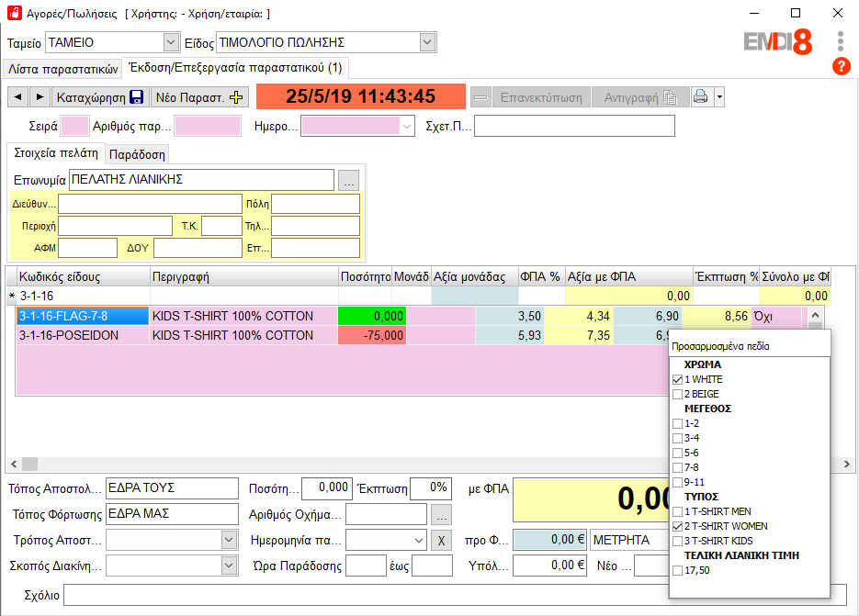Open the Τρόπος Αποστ... dropdown

pyautogui.click(x=229, y=540)
